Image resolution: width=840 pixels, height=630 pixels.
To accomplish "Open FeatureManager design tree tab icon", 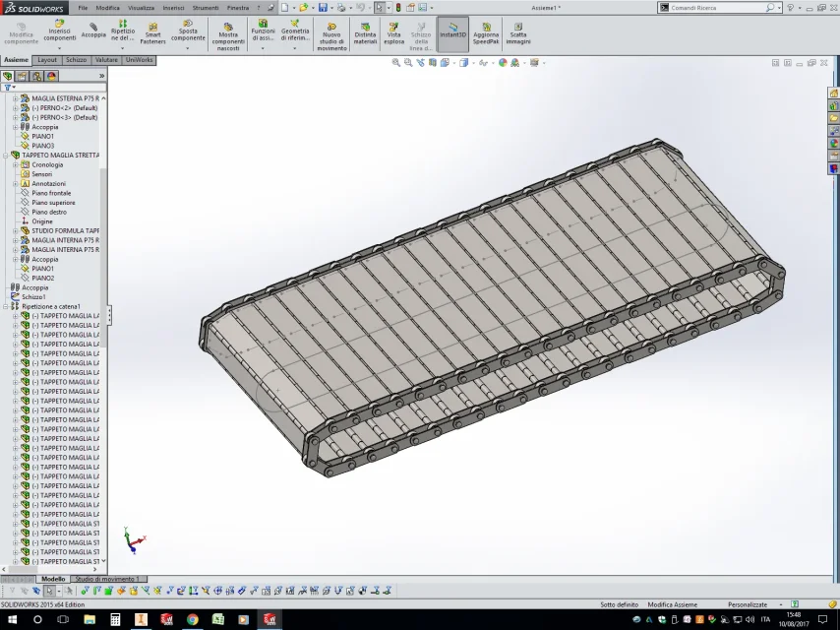I will pos(8,76).
